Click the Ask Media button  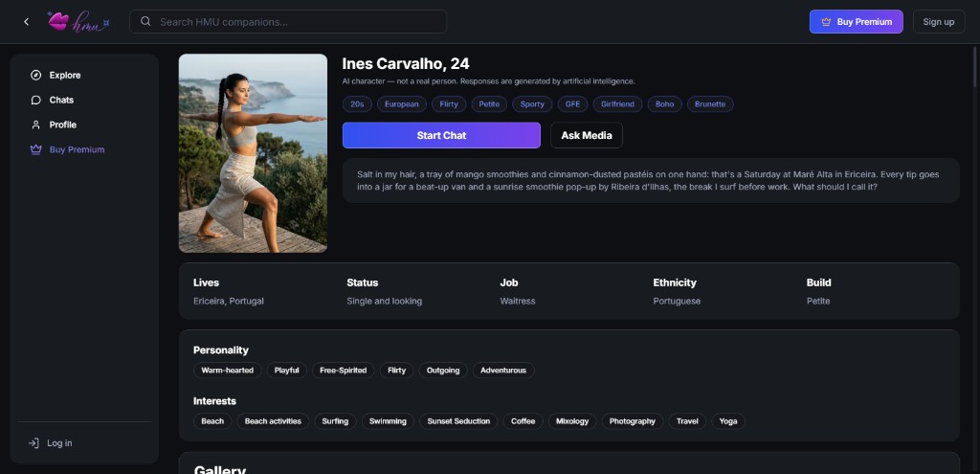[587, 135]
